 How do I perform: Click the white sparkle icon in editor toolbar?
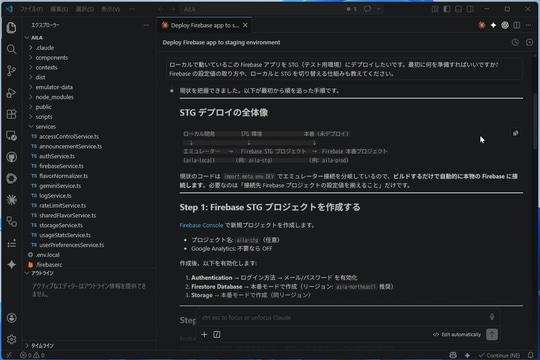coord(494,25)
